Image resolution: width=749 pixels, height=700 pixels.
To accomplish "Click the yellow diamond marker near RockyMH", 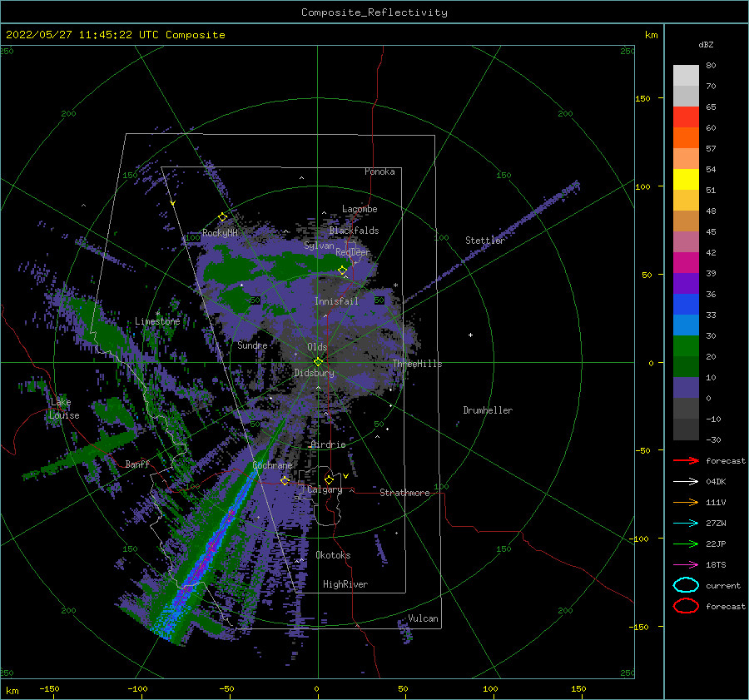I will (x=222, y=217).
